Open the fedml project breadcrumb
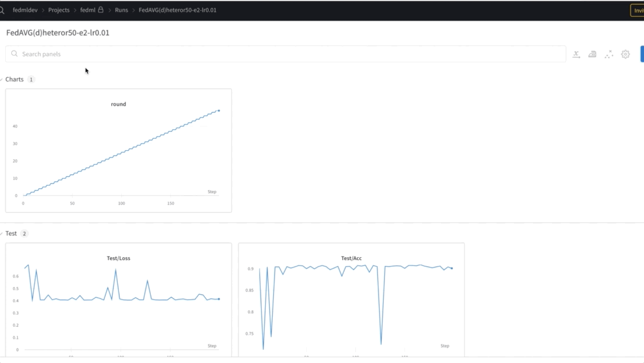 point(88,10)
